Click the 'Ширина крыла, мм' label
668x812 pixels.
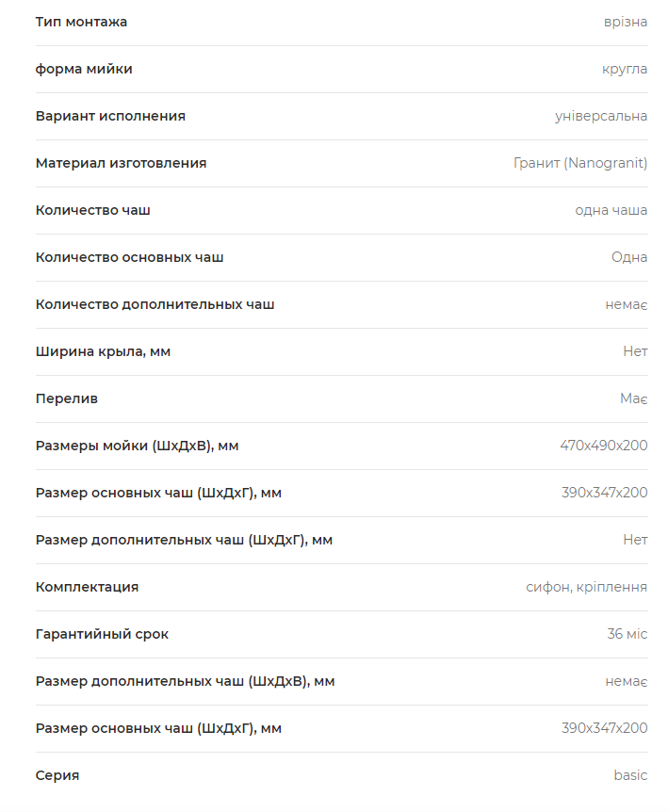pyautogui.click(x=103, y=351)
